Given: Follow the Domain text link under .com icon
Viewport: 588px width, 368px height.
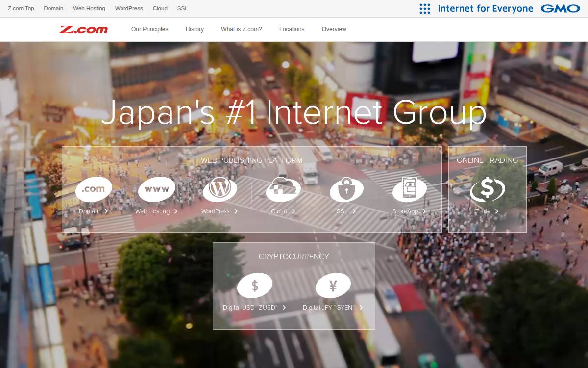Looking at the screenshot, I should (89, 211).
